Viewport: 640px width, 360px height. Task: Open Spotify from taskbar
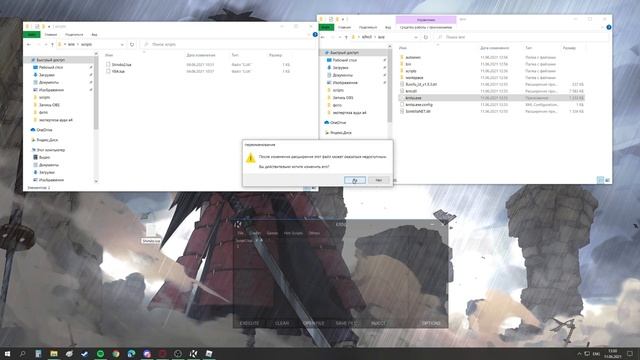point(100,353)
